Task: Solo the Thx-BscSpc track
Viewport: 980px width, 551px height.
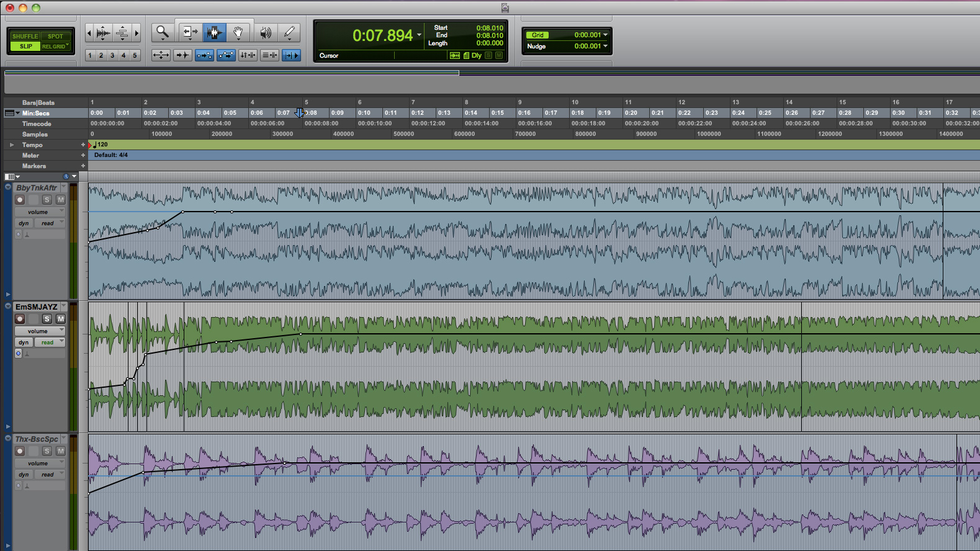Action: coord(47,451)
